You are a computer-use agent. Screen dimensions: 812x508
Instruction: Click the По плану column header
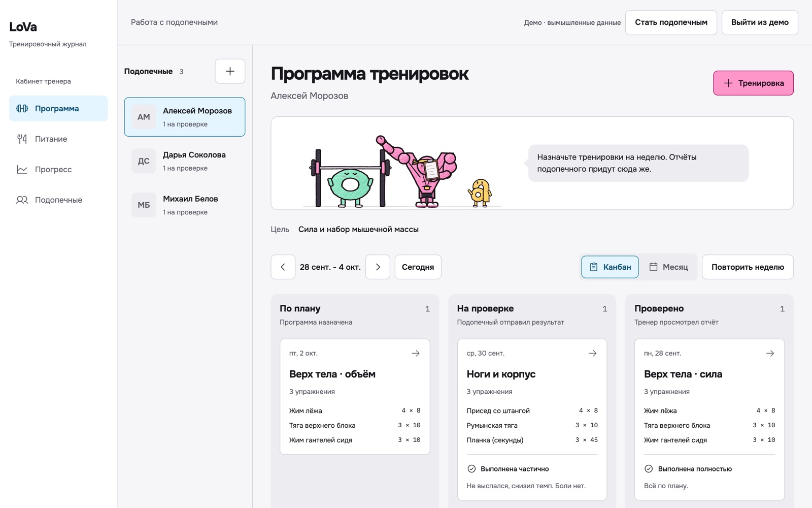coord(300,308)
